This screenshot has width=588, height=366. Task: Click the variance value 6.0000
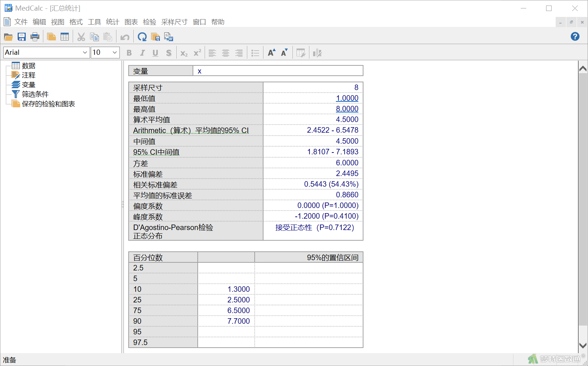[347, 163]
